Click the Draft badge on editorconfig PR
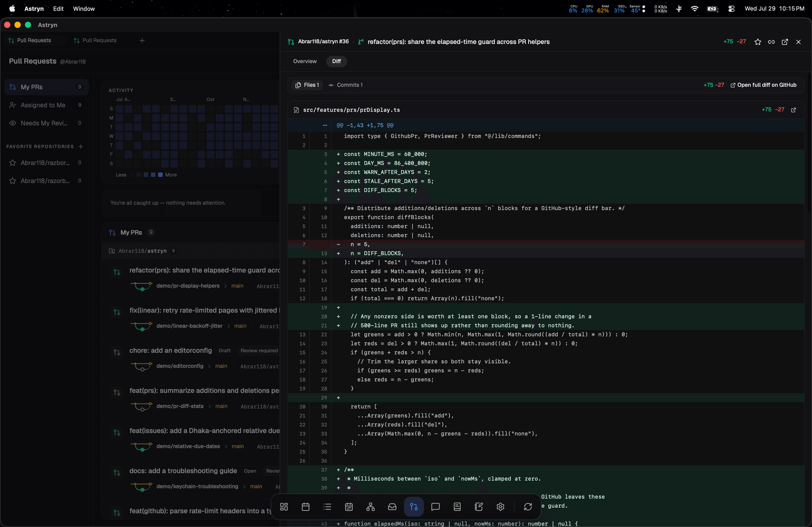 [x=224, y=351]
